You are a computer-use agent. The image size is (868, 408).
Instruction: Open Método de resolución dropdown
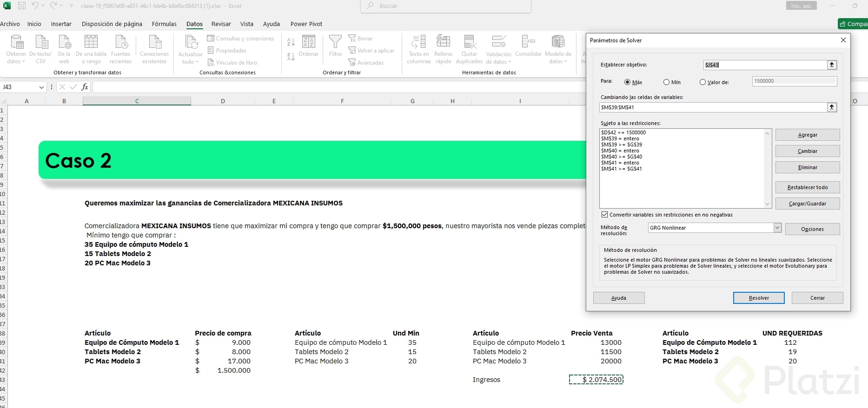click(777, 228)
